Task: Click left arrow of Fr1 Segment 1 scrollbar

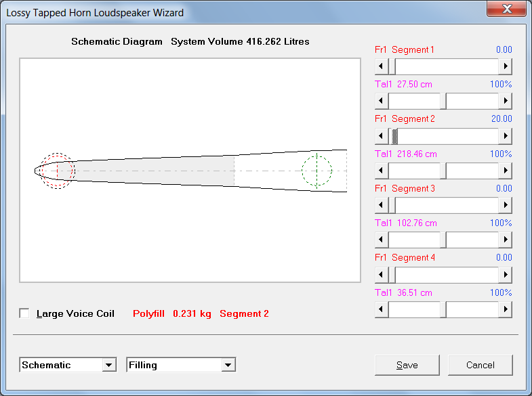Action: [x=382, y=66]
